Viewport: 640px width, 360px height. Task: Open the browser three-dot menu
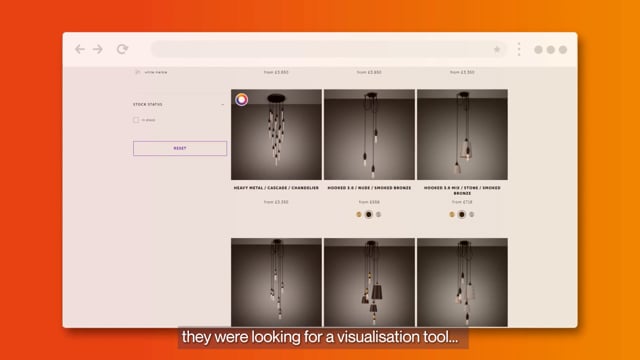point(519,49)
